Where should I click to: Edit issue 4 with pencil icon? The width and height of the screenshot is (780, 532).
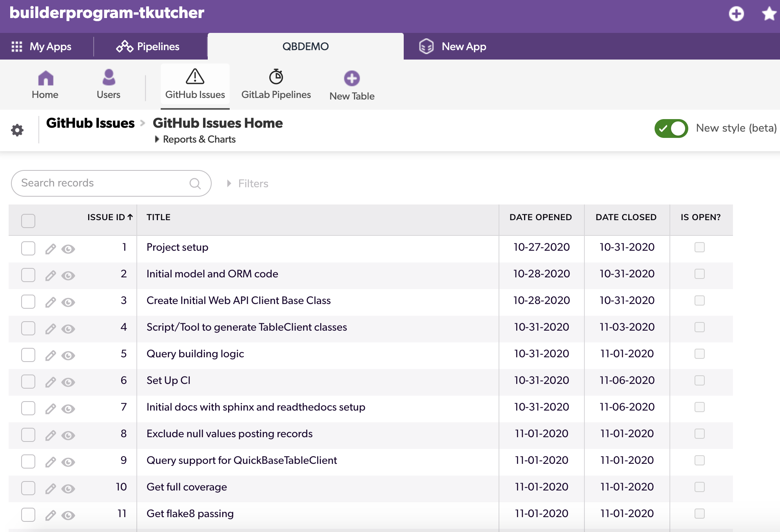(x=51, y=328)
